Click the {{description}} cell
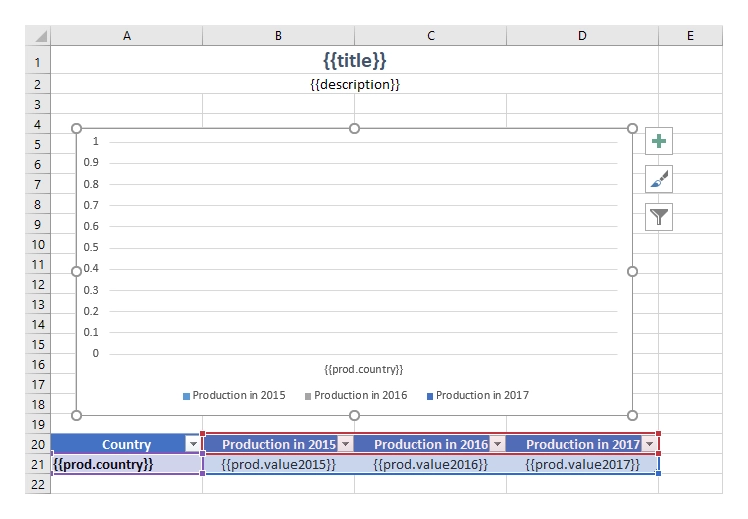Image resolution: width=748 pixels, height=519 pixels. (x=354, y=84)
